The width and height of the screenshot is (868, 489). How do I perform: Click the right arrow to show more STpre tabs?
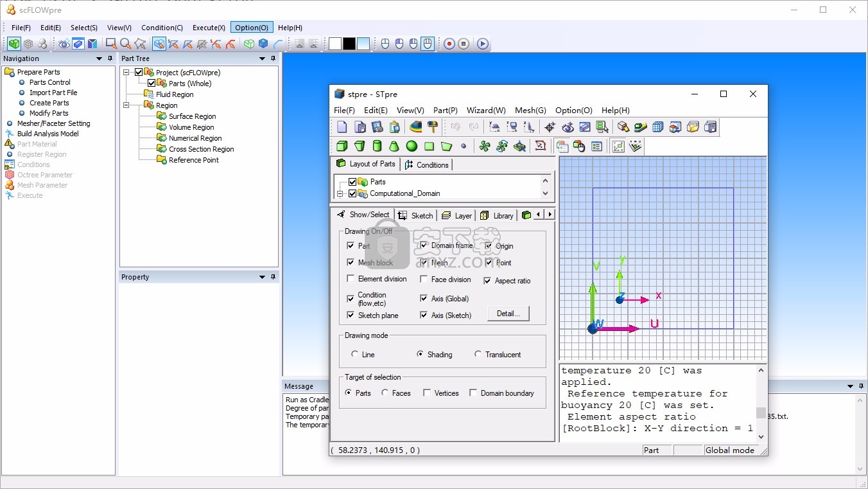[x=550, y=215]
